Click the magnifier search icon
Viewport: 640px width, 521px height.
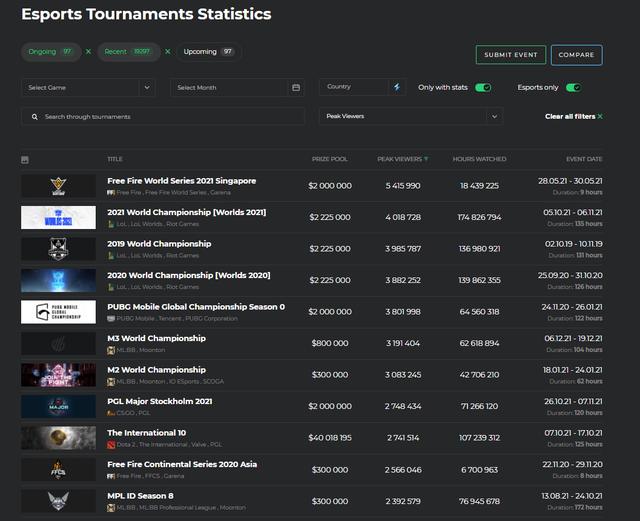(x=35, y=117)
